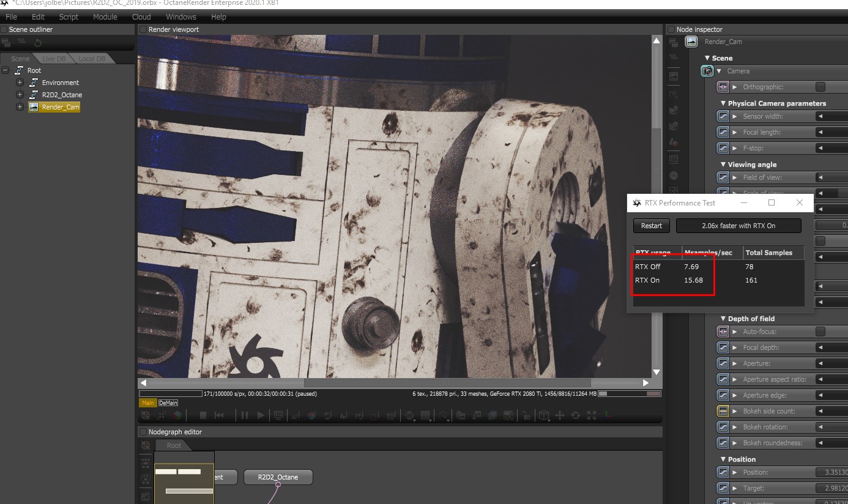Click the Render_Cam render target icon in Node inspector
Viewport: 848px width, 504px height.
(x=691, y=42)
